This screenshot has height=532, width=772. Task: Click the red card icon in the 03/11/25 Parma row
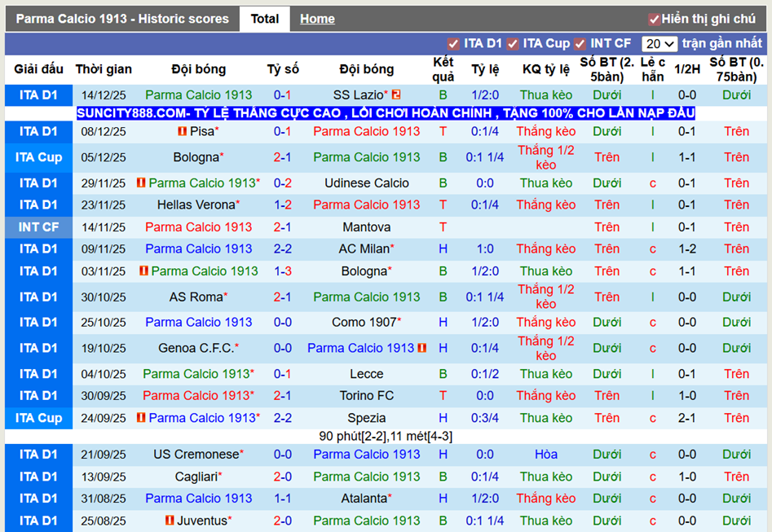143,270
